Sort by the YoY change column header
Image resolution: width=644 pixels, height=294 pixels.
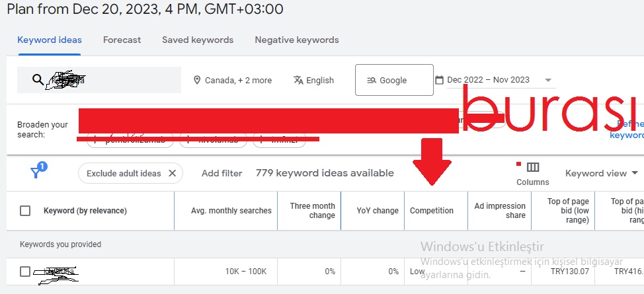[x=378, y=211]
